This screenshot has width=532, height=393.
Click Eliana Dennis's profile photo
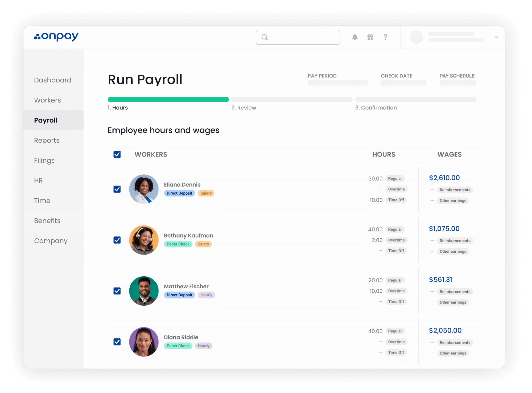tap(143, 189)
